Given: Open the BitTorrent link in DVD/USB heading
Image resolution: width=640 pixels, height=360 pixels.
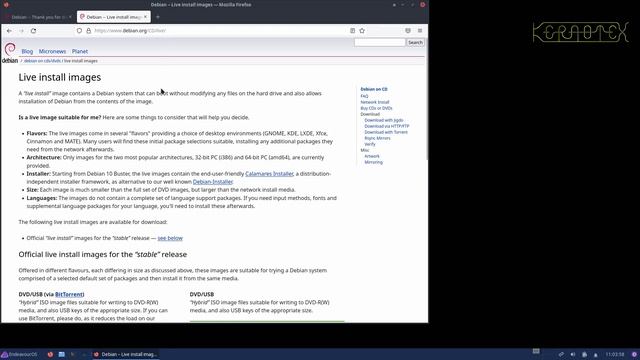Looking at the screenshot, I should point(69,294).
